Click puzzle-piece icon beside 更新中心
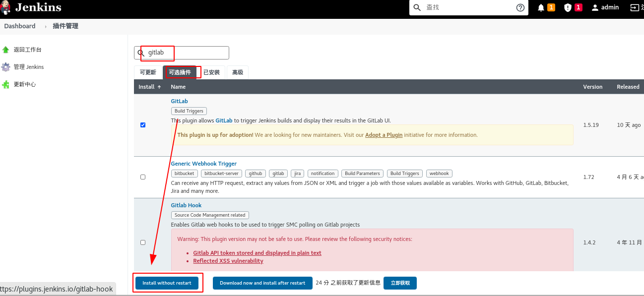 tap(5, 84)
